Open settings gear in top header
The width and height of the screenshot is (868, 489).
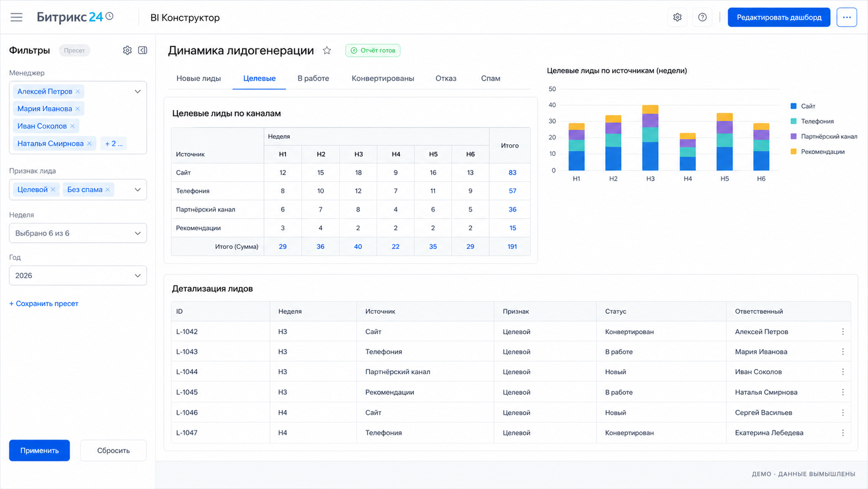coord(677,17)
